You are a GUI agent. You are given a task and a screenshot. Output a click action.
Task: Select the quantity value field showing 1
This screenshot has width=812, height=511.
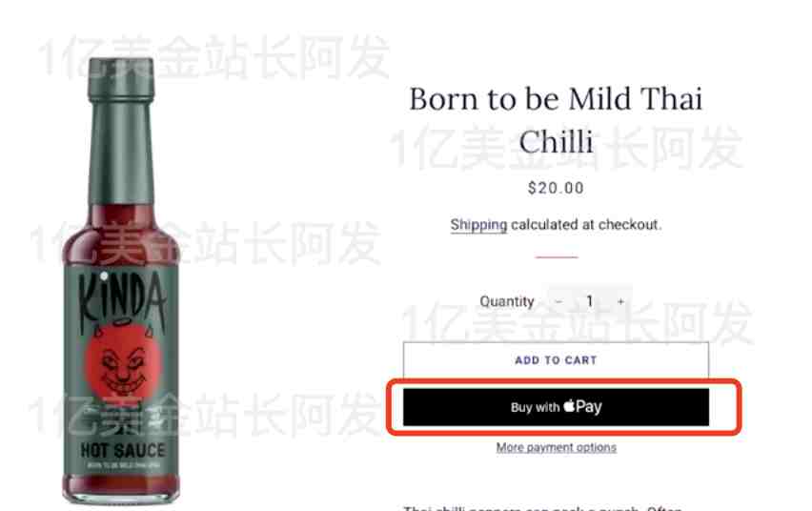click(x=589, y=301)
